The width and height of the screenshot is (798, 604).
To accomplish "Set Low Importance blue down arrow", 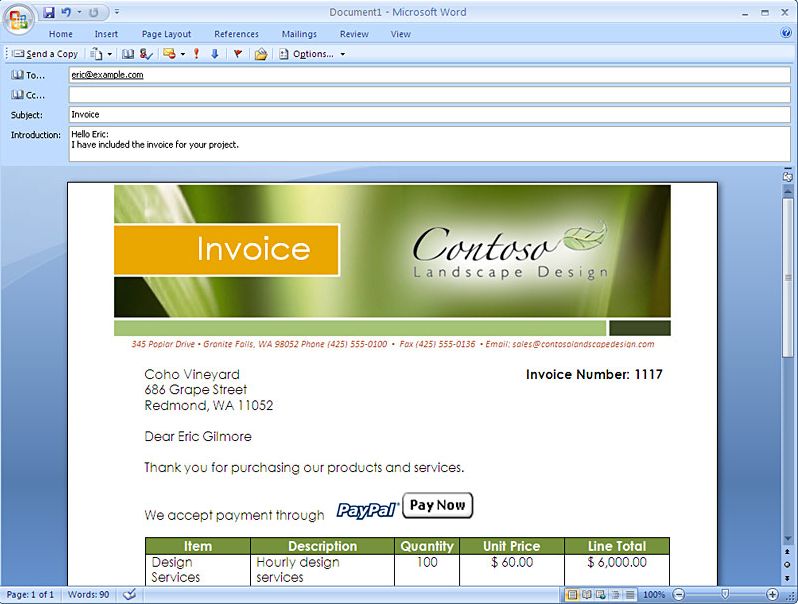I will [215, 54].
